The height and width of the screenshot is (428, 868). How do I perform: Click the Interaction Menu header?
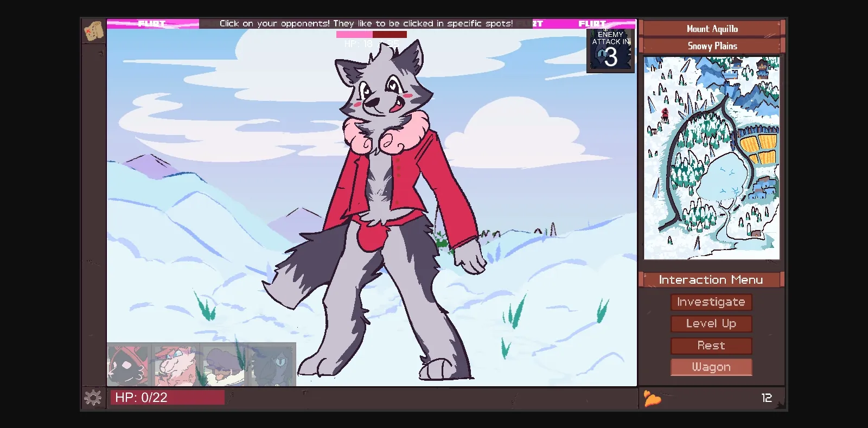tap(711, 280)
